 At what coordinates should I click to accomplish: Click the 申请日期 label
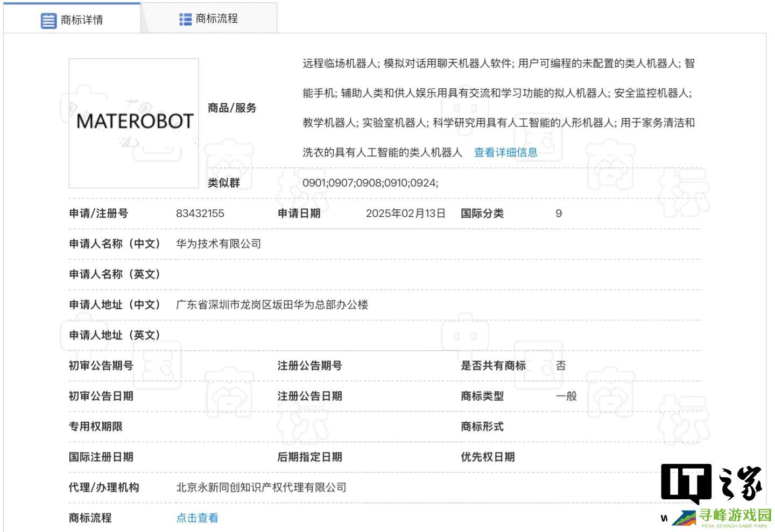coord(299,213)
